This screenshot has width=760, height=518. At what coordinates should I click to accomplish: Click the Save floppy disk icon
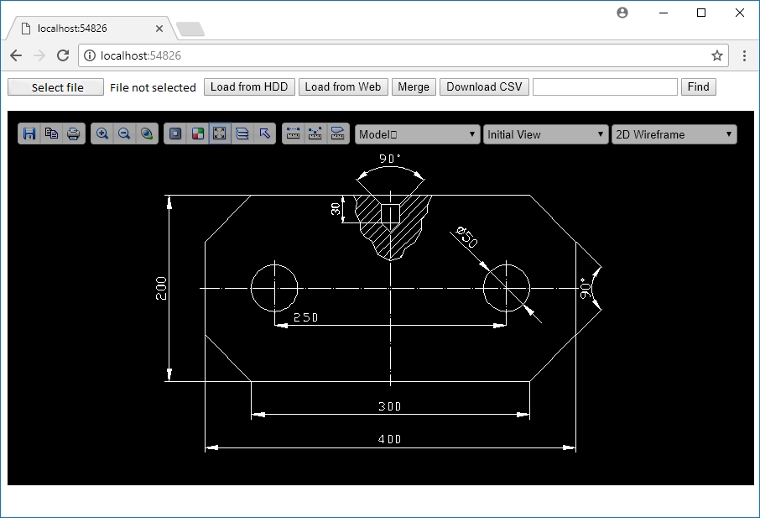[x=30, y=134]
